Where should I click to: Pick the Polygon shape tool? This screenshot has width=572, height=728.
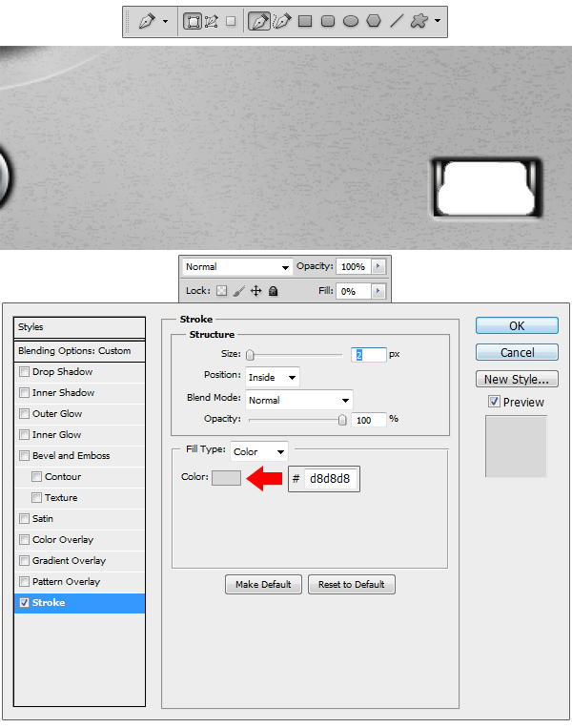(x=373, y=21)
